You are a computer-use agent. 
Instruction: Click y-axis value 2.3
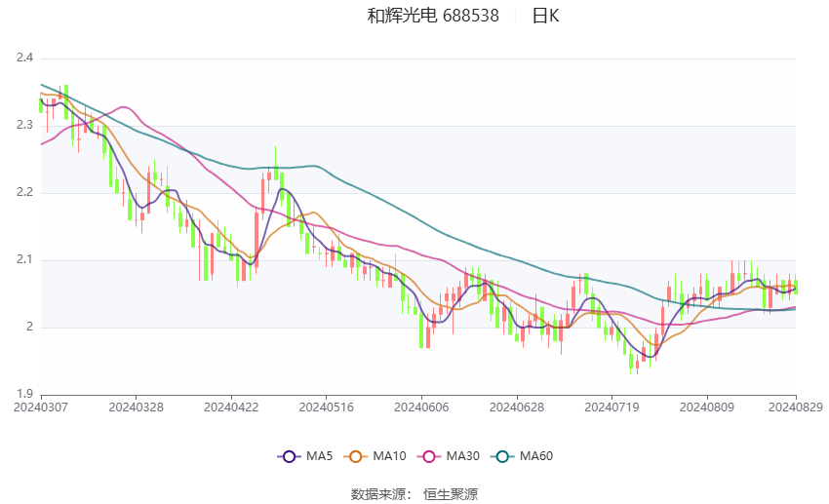pos(24,125)
